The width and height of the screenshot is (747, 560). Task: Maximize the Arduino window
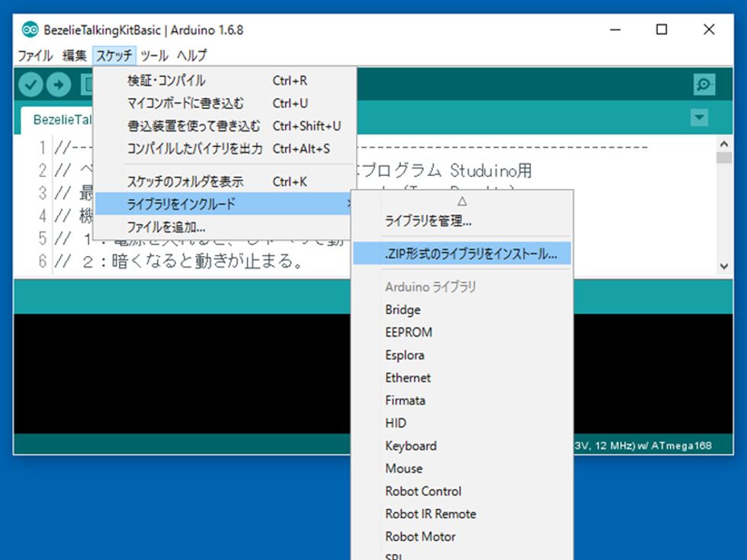click(x=662, y=30)
